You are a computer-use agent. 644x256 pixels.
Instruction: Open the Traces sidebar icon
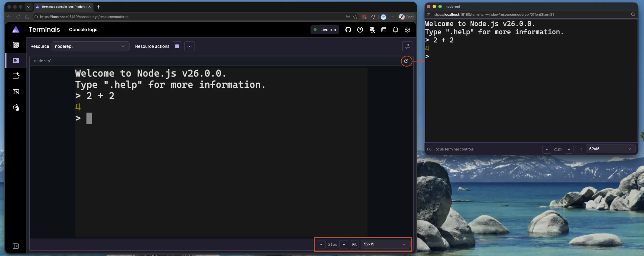tap(16, 92)
